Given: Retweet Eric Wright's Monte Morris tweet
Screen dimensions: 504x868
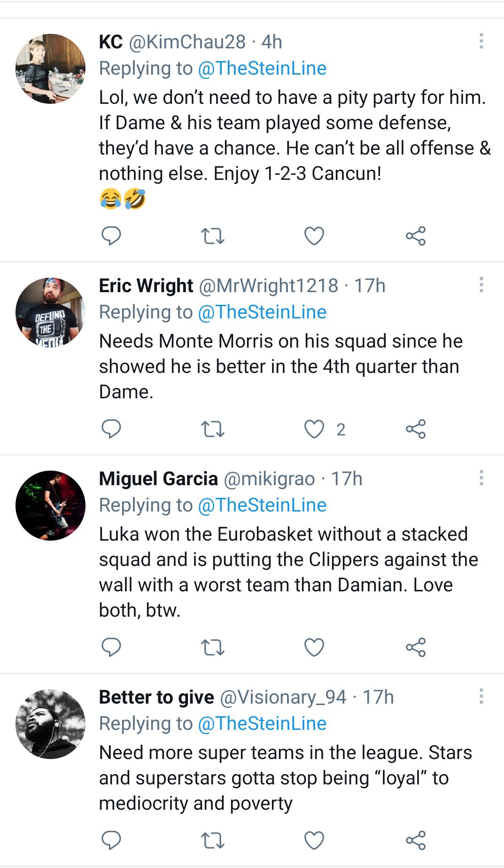Looking at the screenshot, I should click(213, 429).
